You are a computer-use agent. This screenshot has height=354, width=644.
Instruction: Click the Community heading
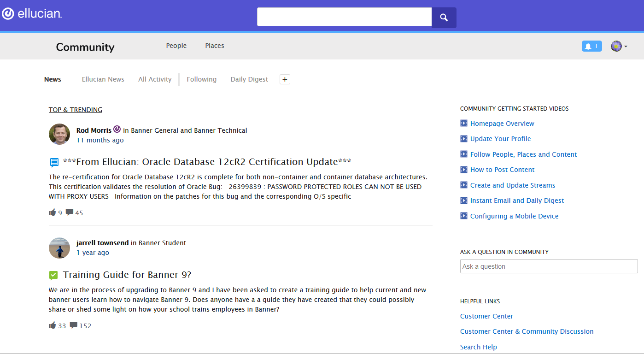pyautogui.click(x=85, y=47)
